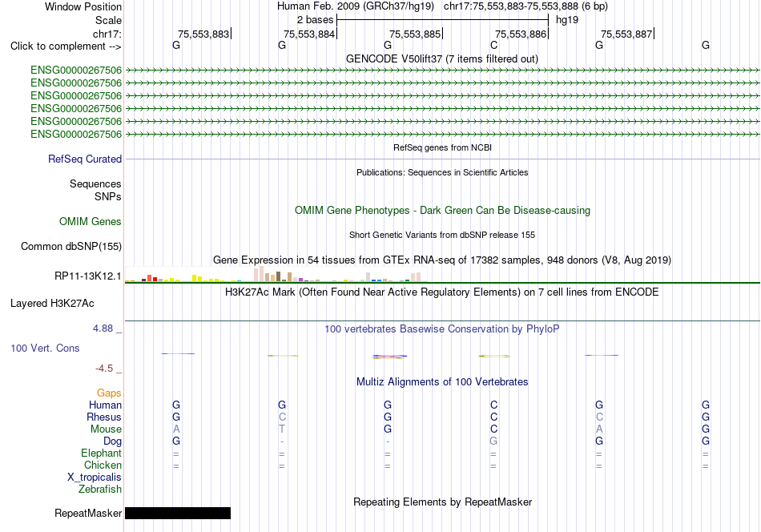761x532 pixels.
Task: Open 'Repeating Elements by RepeatMasker' track title
Action: tap(442, 502)
